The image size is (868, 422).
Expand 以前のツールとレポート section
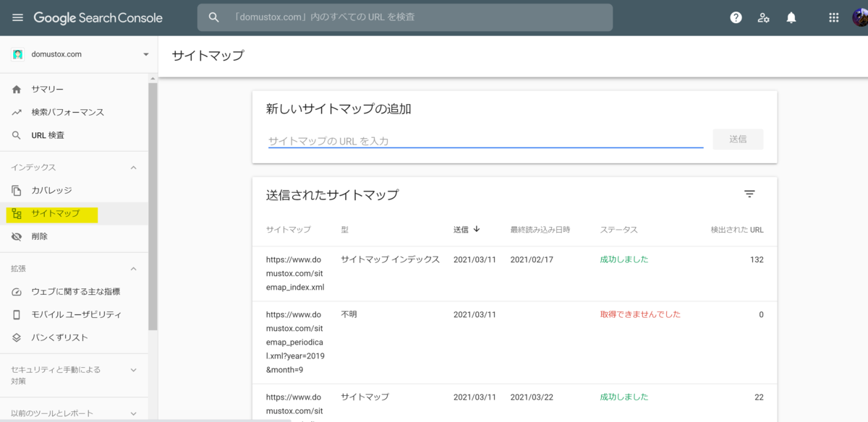(133, 413)
